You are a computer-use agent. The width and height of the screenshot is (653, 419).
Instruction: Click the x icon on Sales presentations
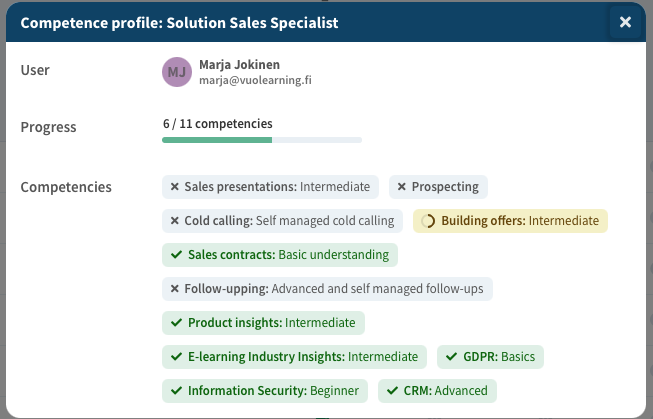(x=174, y=187)
